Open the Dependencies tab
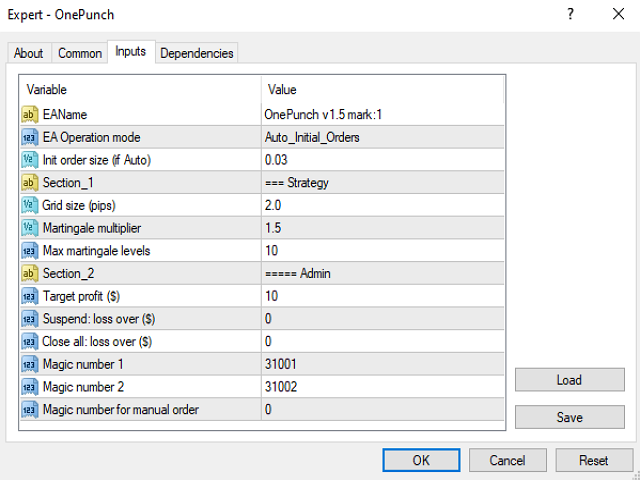 click(197, 53)
